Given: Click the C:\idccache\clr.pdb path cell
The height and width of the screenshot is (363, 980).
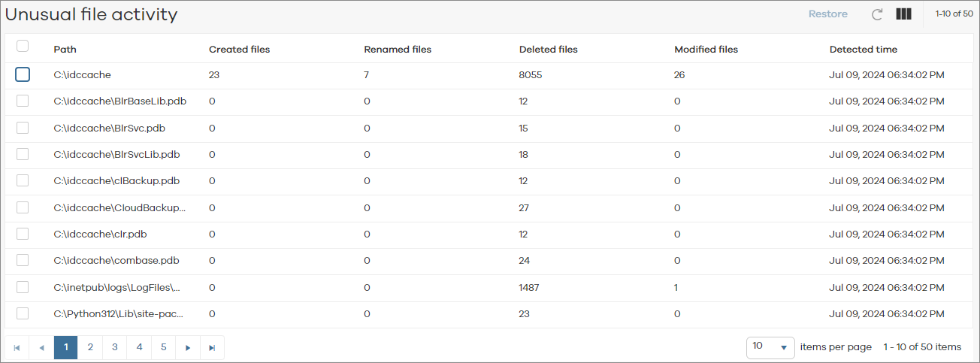Looking at the screenshot, I should pyautogui.click(x=100, y=234).
